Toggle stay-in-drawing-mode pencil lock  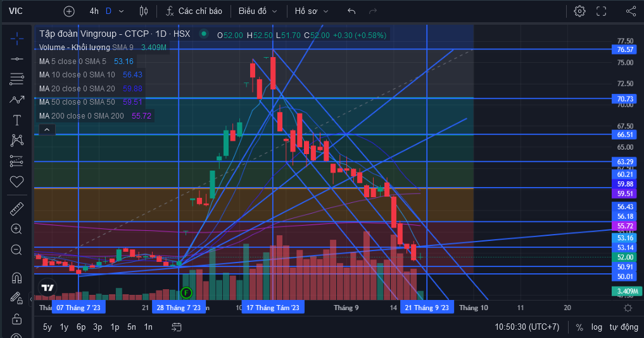[16, 297]
